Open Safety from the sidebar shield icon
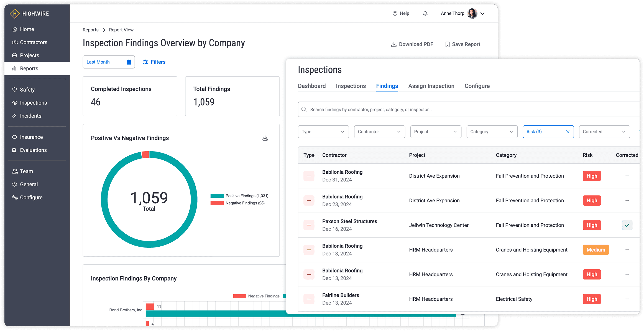The width and height of the screenshot is (644, 331). [x=15, y=90]
